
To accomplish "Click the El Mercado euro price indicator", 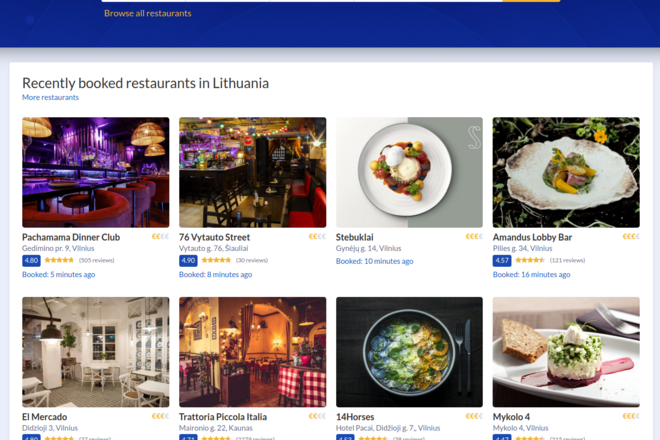I will click(160, 416).
